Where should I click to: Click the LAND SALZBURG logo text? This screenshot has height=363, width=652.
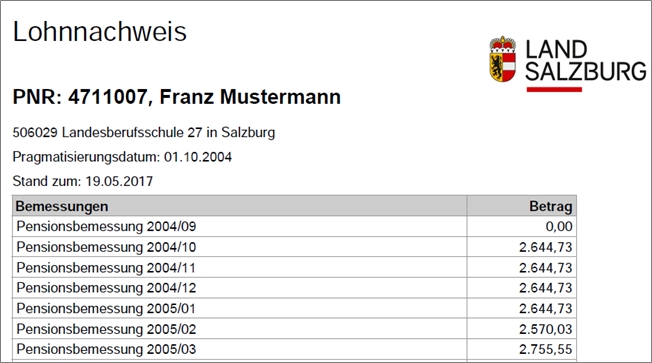click(585, 60)
